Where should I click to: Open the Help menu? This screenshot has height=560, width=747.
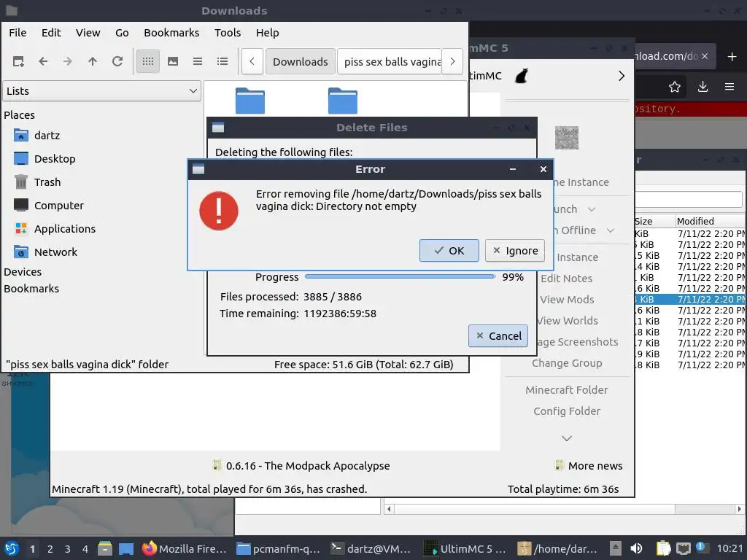click(267, 33)
